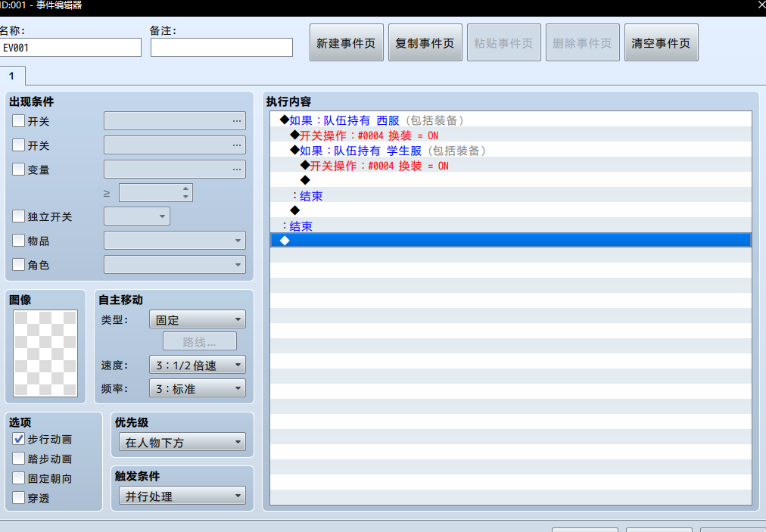Uncheck the 步行动画 option
This screenshot has height=532, width=766.
(x=19, y=439)
